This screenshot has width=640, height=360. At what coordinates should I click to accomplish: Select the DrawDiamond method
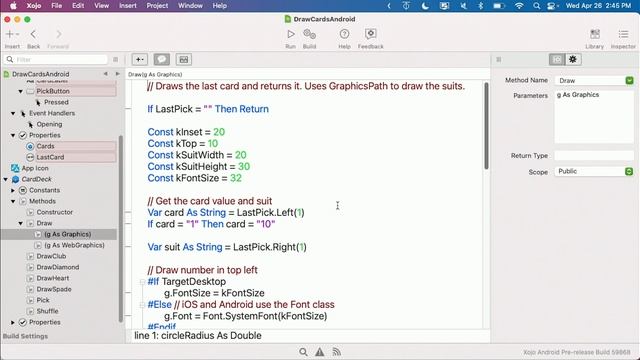(x=58, y=267)
